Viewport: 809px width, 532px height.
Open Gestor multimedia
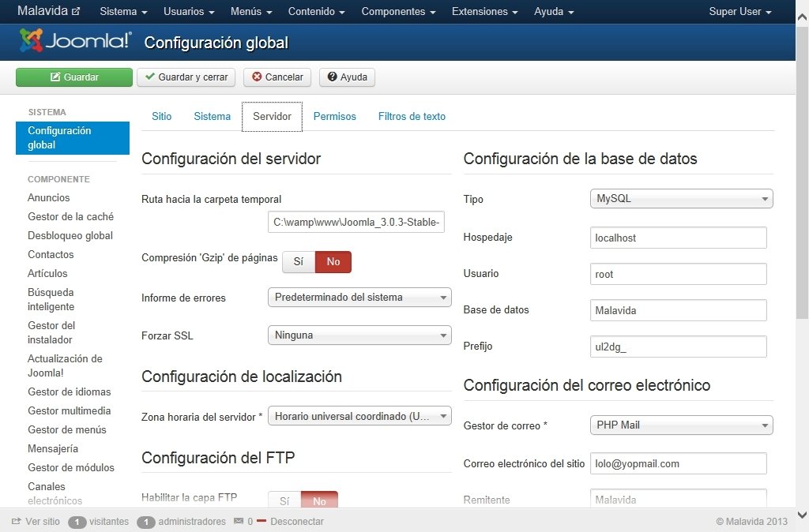70,411
